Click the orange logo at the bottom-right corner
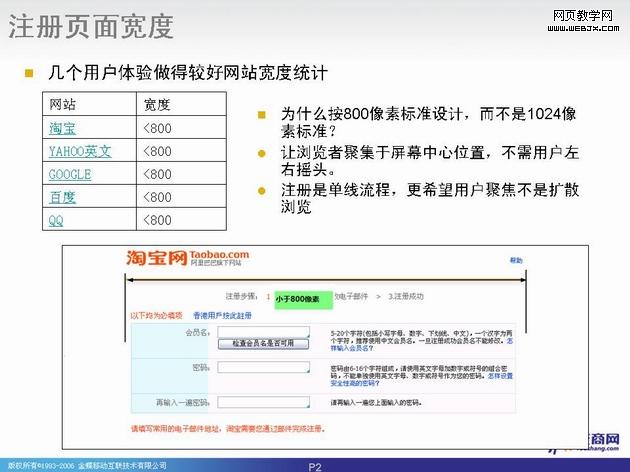Viewport: 630px width, 472px height. coord(592,450)
